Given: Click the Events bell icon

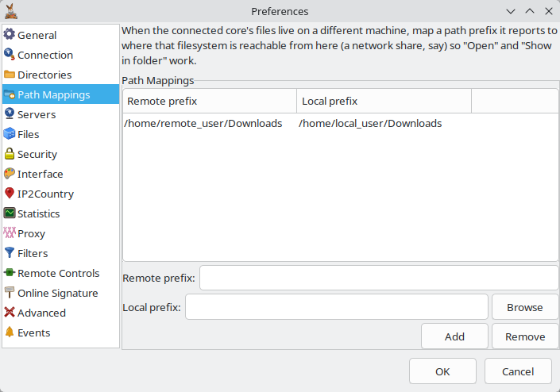Looking at the screenshot, I should (x=10, y=332).
